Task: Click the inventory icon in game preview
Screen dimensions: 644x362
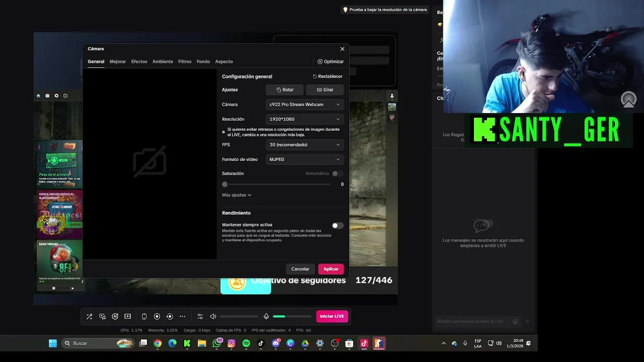Action: tap(47, 96)
